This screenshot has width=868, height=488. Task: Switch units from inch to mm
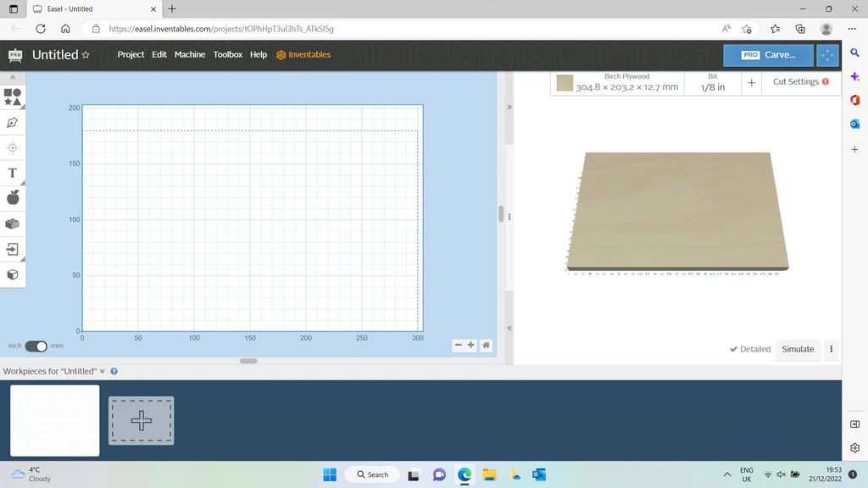click(x=36, y=346)
